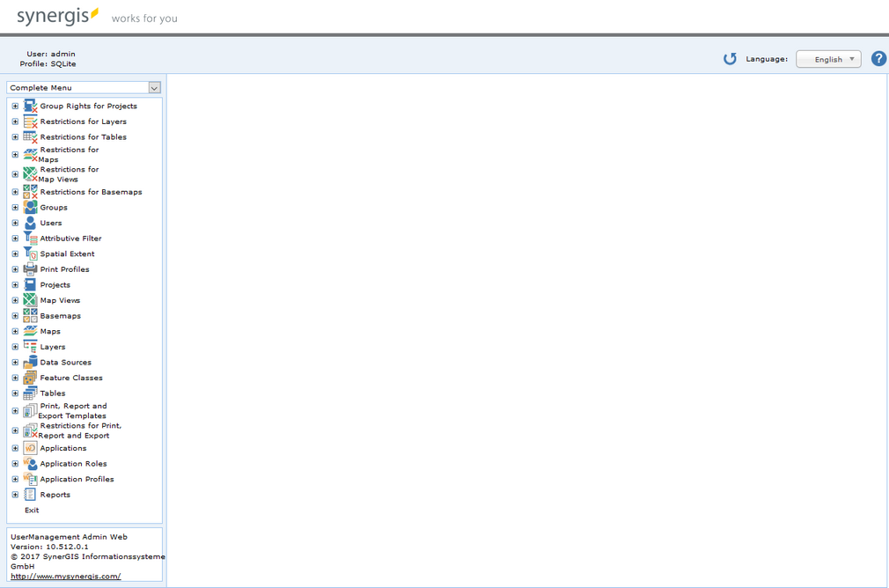This screenshot has width=889, height=588.
Task: Select the Users icon in the menu
Action: tap(29, 222)
